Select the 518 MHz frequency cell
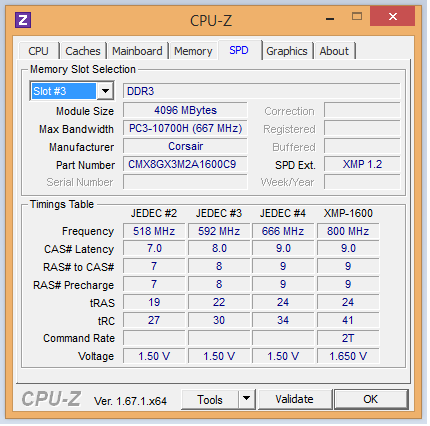 pos(154,231)
